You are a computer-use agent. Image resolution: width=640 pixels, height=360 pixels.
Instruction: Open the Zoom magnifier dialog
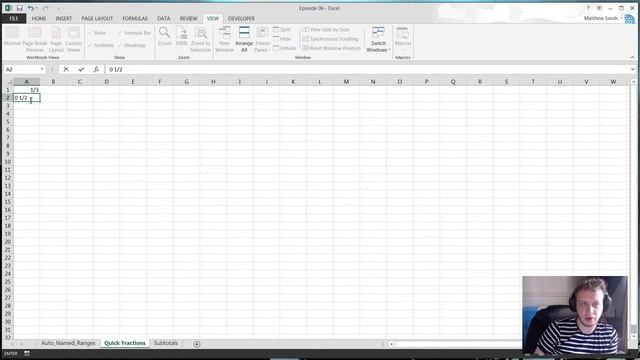tap(164, 37)
